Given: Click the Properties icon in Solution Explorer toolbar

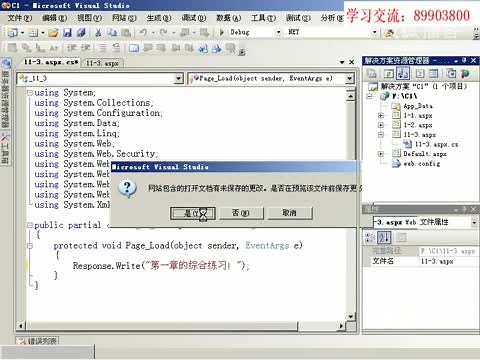Looking at the screenshot, I should tap(372, 73).
